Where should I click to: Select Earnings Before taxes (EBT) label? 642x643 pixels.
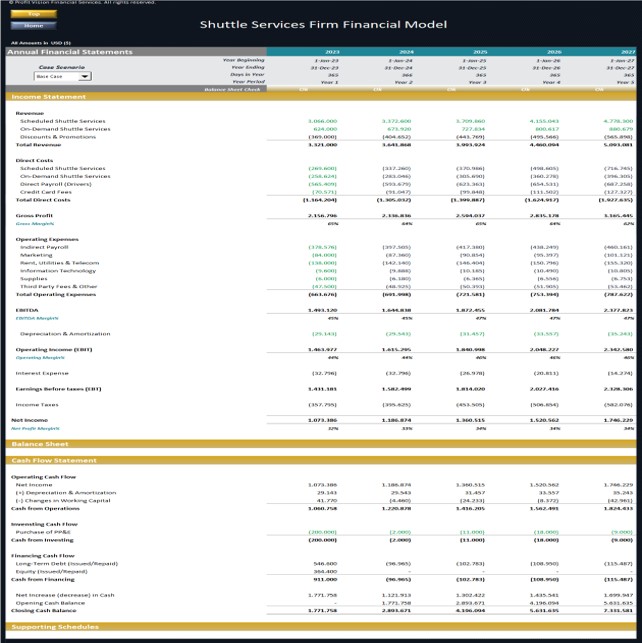[x=59, y=389]
